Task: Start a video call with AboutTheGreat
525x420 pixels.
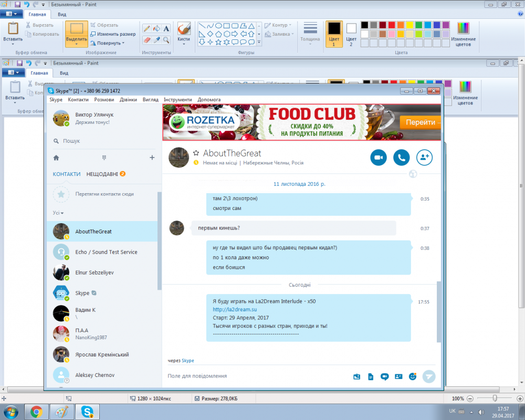Action: (378, 157)
